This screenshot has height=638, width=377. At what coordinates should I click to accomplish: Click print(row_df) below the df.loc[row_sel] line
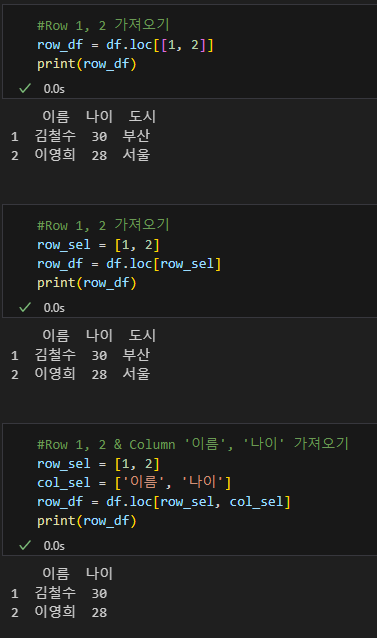click(x=87, y=283)
